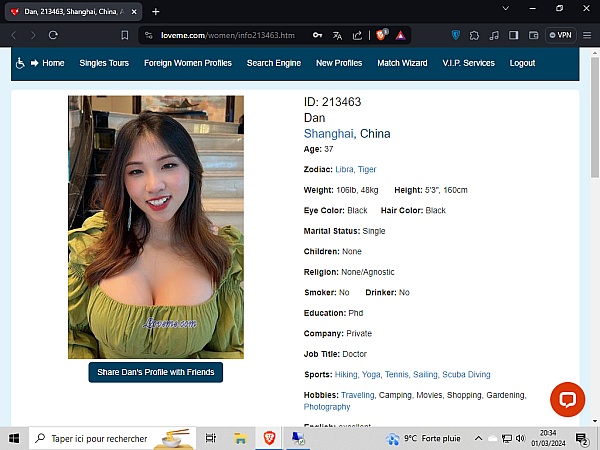Click the Brave browser taskbar icon
600x450 pixels.
(x=269, y=438)
